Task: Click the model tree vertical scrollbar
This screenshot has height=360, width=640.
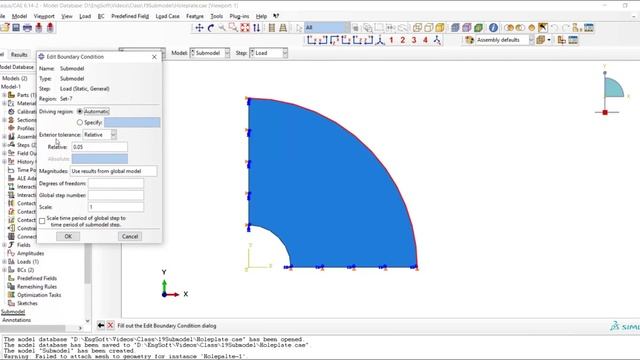Action: [x=87, y=265]
